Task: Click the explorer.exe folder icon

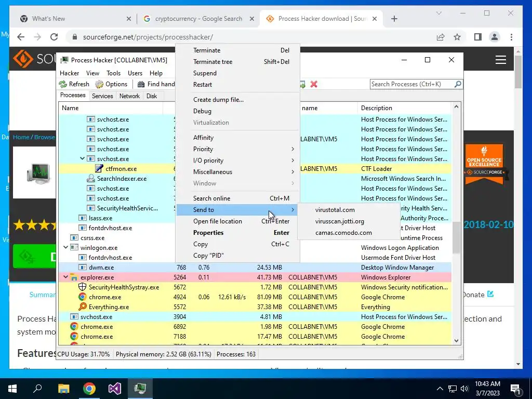Action: pyautogui.click(x=74, y=277)
